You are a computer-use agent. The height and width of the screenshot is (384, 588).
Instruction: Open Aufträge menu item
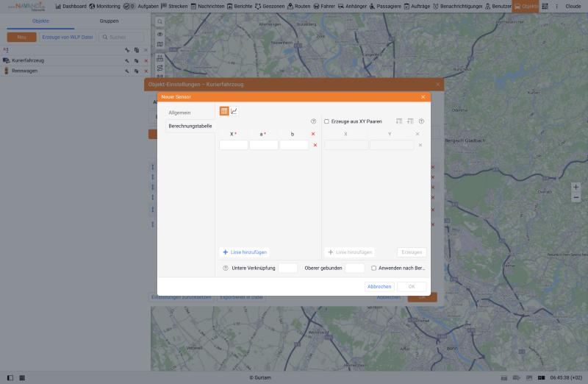[417, 7]
